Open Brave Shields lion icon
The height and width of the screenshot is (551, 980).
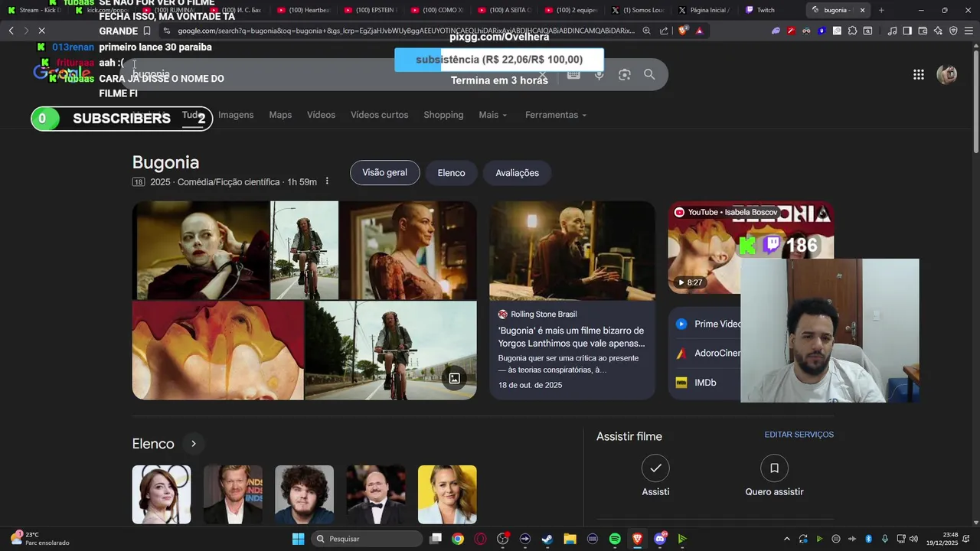click(681, 31)
